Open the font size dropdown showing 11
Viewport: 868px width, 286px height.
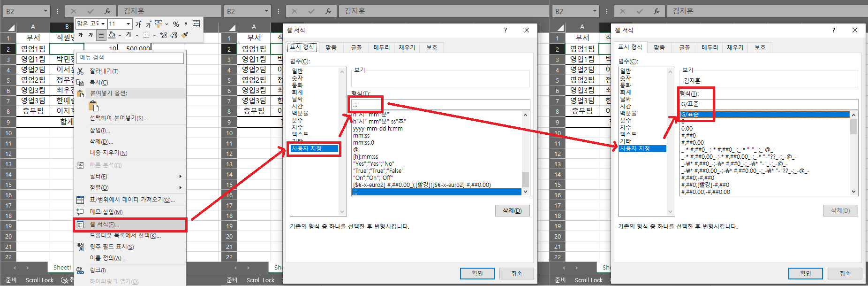pyautogui.click(x=128, y=23)
